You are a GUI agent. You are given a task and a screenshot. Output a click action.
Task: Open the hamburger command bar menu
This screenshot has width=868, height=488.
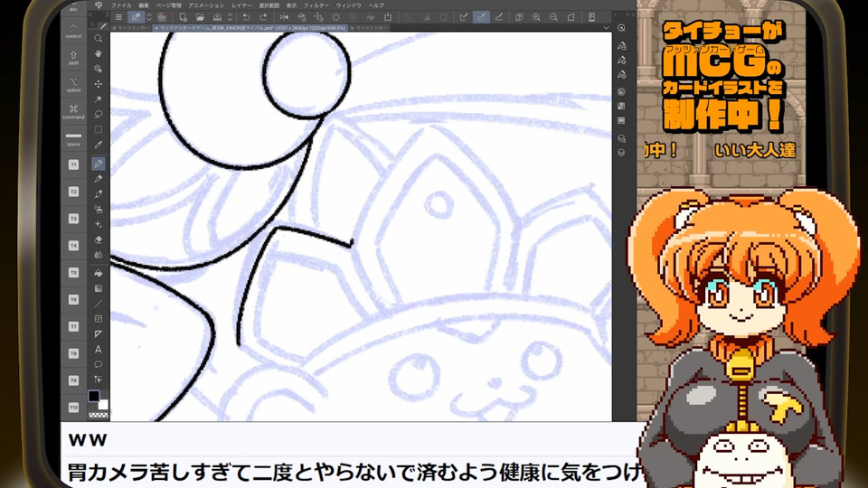[x=118, y=17]
